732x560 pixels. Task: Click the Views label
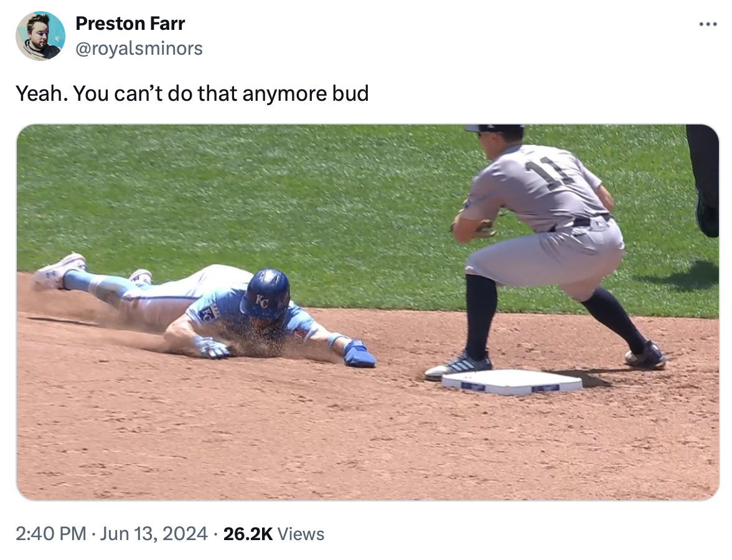tap(301, 534)
